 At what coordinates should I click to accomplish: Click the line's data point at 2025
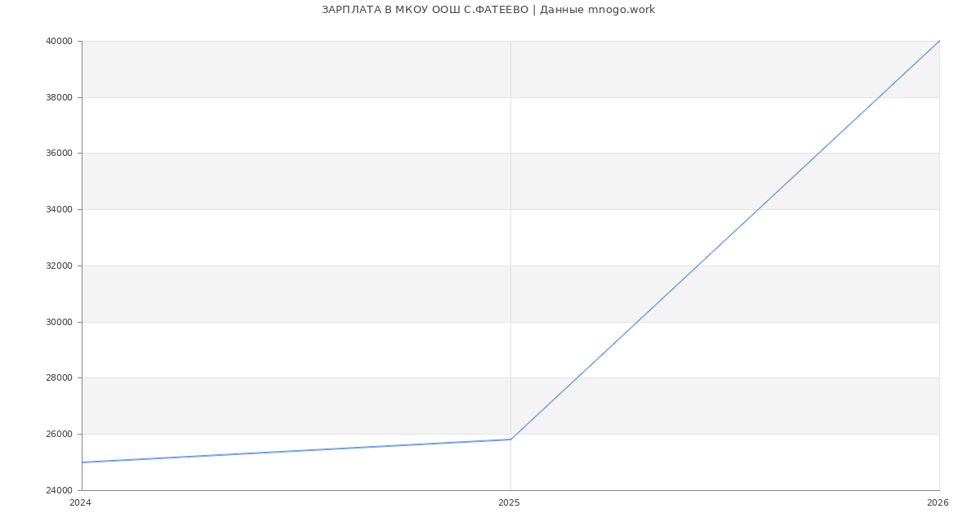(510, 440)
